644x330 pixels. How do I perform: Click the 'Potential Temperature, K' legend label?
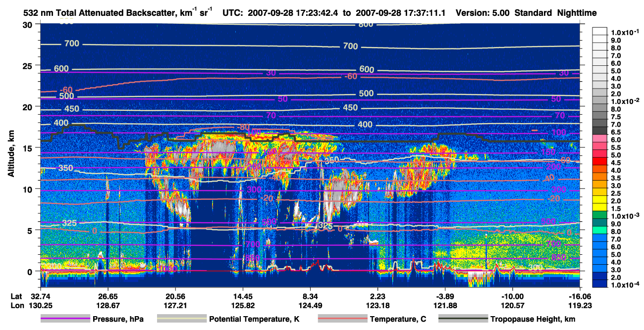point(254,319)
